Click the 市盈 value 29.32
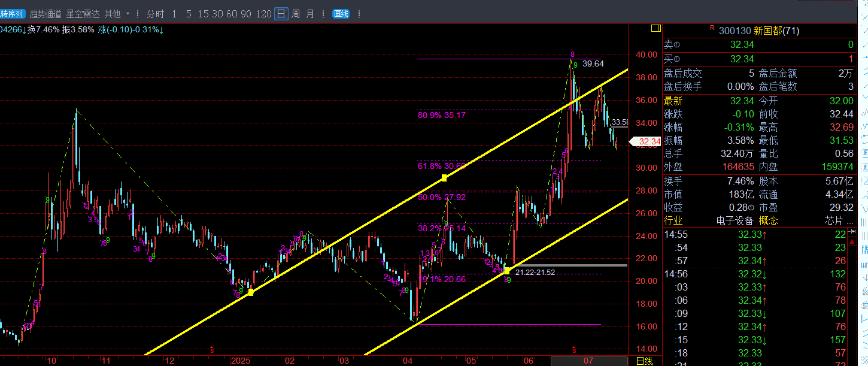Screen dimensions: 868x366 pyautogui.click(x=842, y=208)
